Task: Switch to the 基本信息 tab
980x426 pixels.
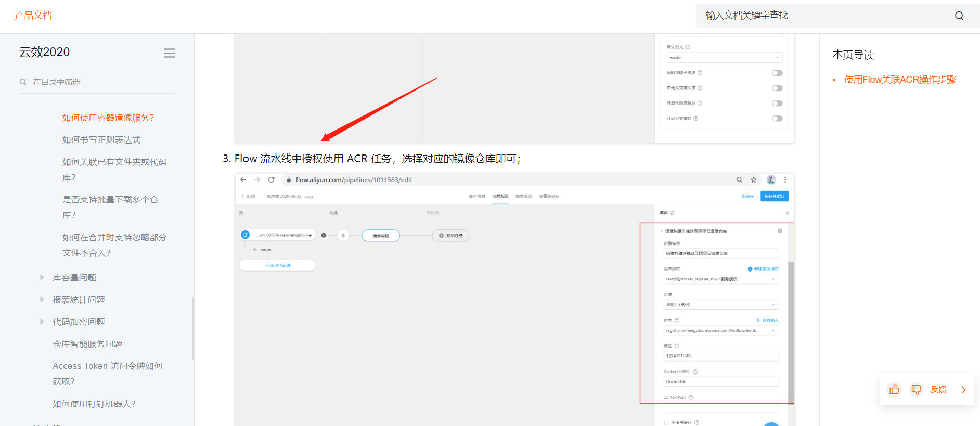Action: 477,196
